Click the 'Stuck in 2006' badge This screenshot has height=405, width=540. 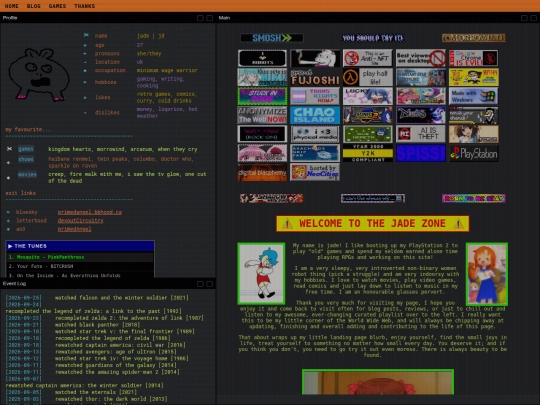[262, 96]
